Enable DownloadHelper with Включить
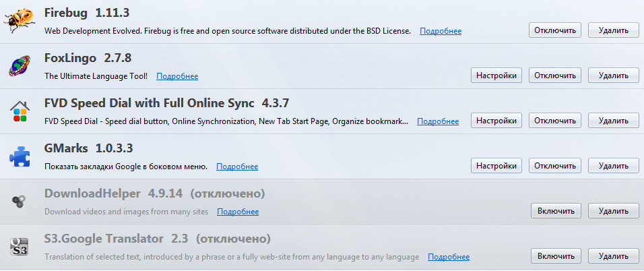Viewport: 644px width, 271px height. pyautogui.click(x=556, y=211)
